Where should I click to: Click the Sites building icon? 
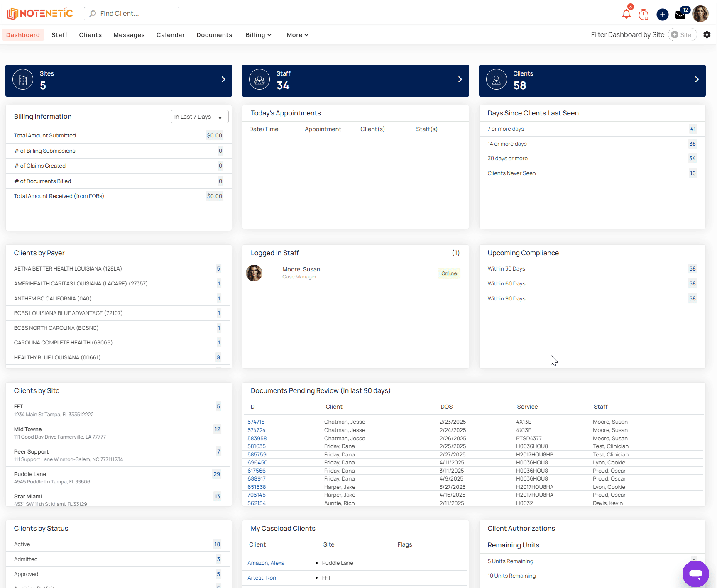[23, 80]
